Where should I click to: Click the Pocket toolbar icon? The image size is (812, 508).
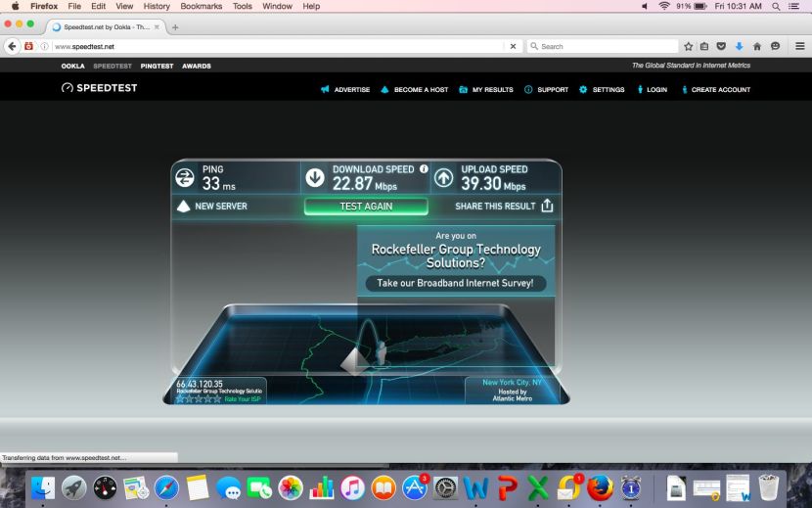click(721, 46)
